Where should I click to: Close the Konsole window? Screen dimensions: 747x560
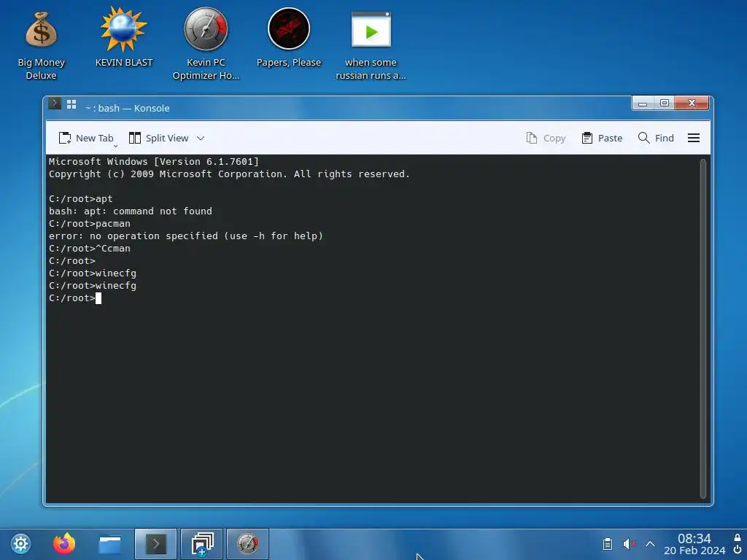[x=692, y=104]
